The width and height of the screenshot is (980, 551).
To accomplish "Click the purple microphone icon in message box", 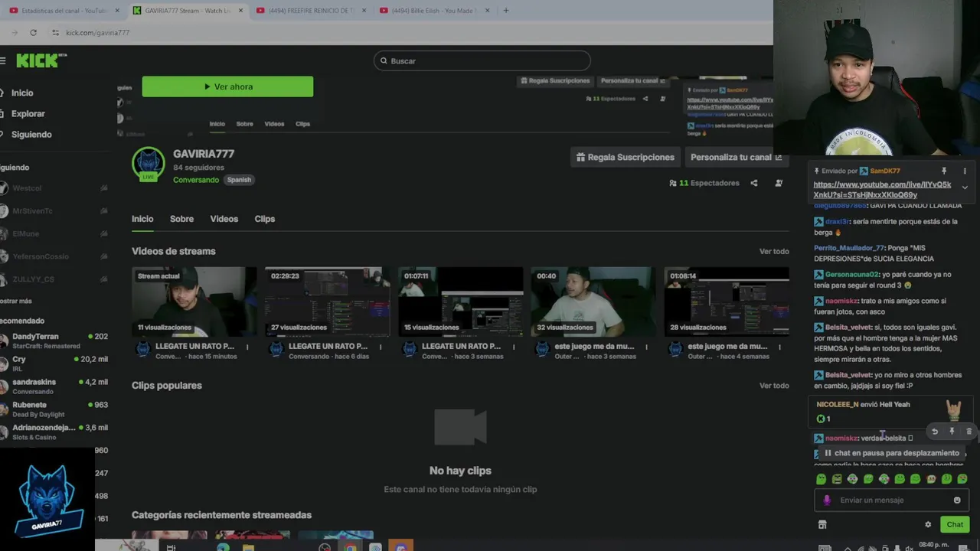I will tap(827, 500).
